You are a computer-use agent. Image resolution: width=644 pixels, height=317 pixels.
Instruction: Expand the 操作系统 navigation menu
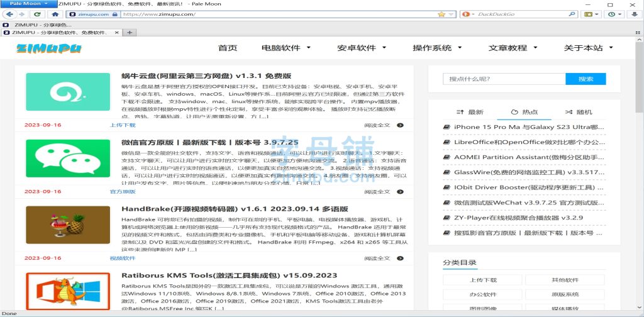[437, 48]
